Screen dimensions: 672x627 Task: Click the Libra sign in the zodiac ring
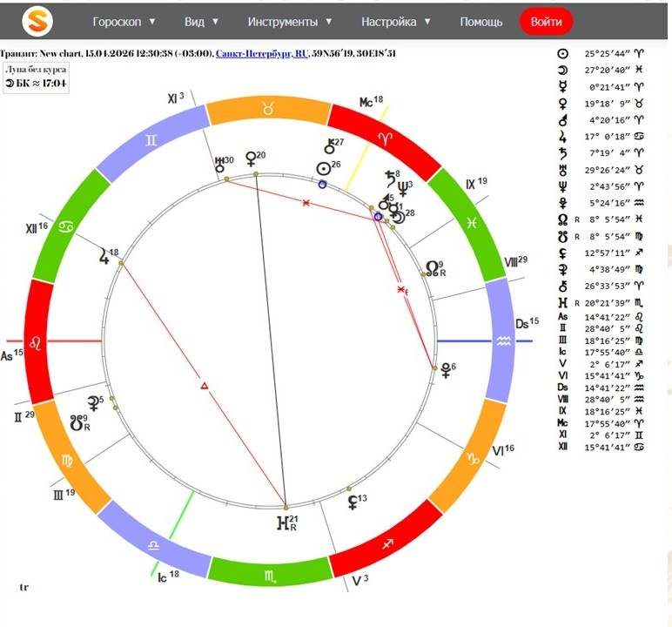(x=153, y=546)
